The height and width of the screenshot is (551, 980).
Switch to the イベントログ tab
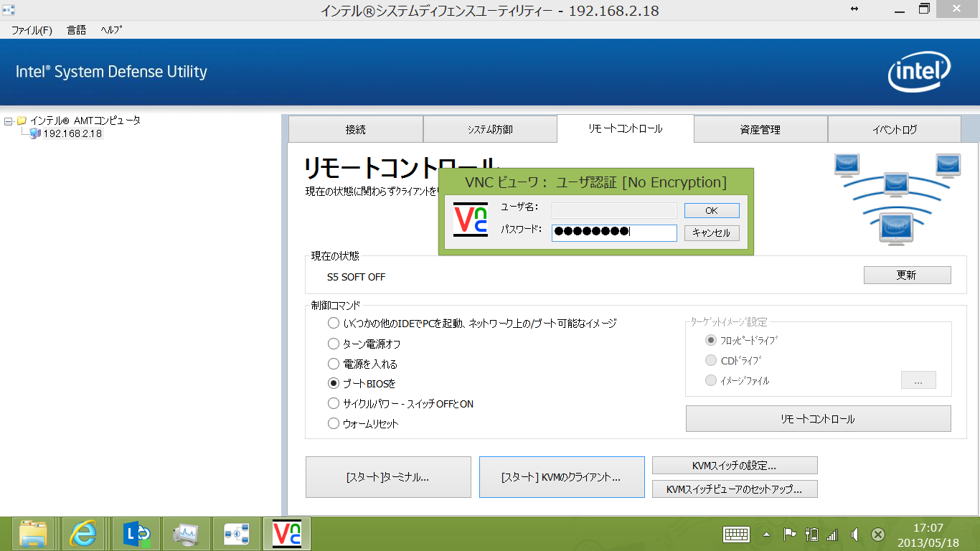click(895, 129)
